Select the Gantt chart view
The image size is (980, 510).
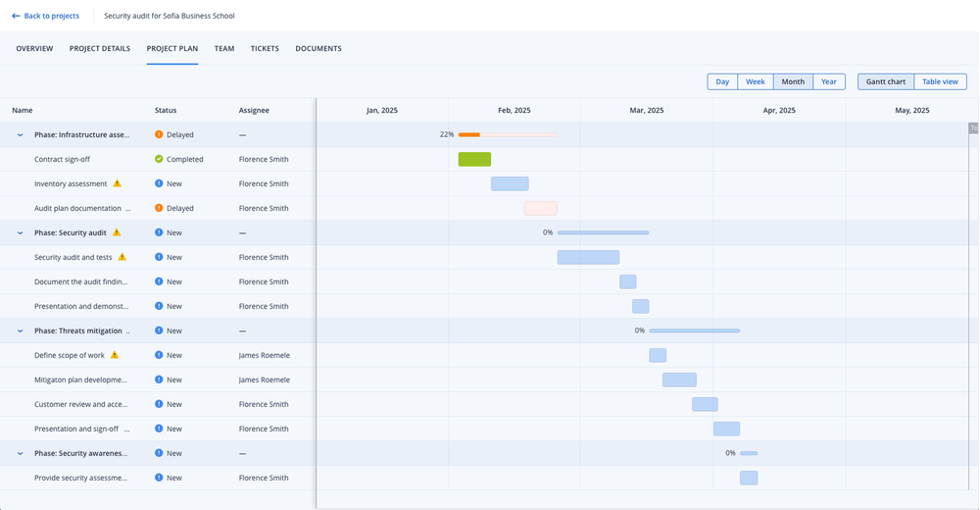tap(886, 81)
